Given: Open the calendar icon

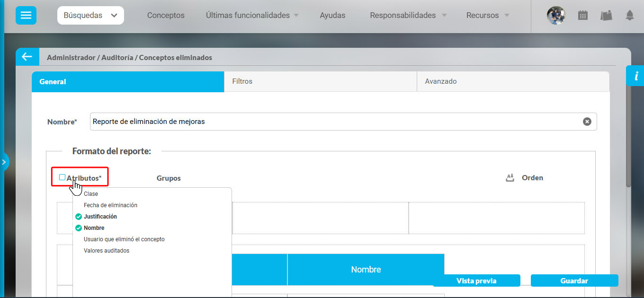Looking at the screenshot, I should point(583,16).
